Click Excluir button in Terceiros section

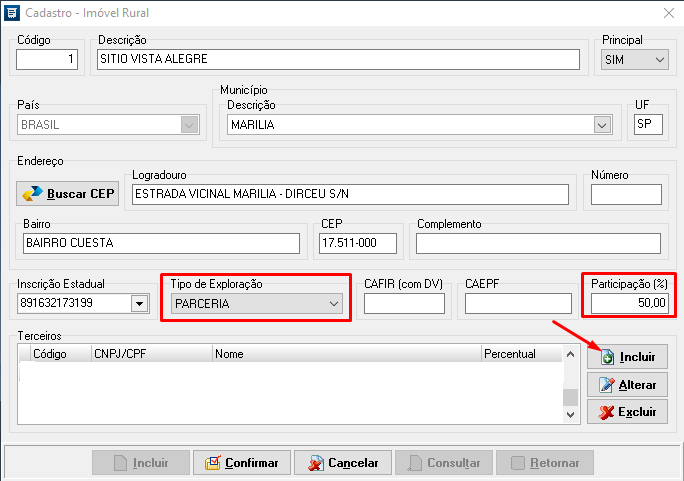pos(627,412)
